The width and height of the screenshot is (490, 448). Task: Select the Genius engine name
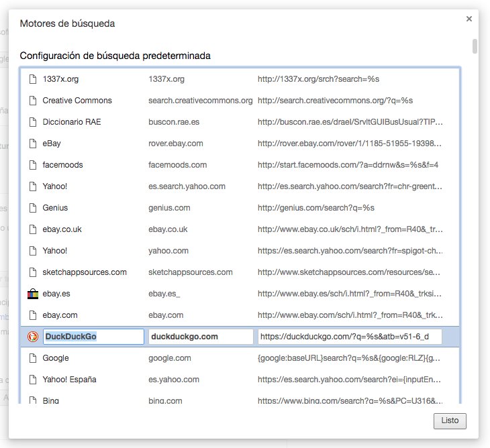click(55, 208)
